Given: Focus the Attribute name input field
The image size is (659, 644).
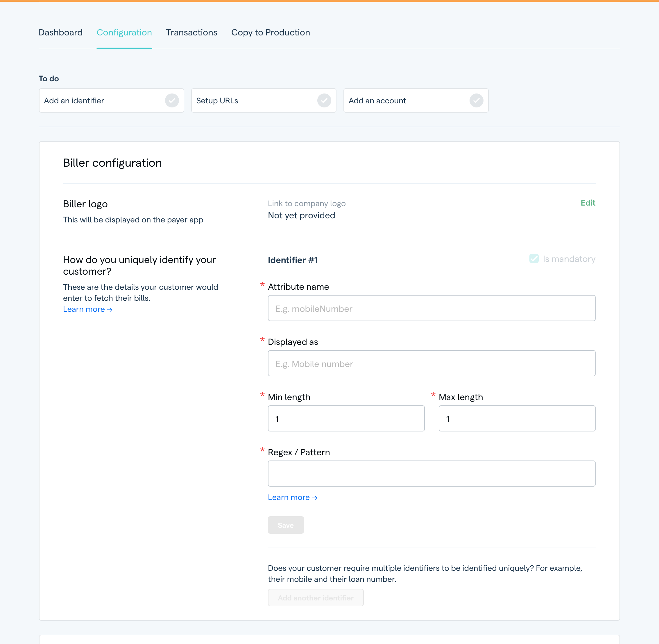Looking at the screenshot, I should point(431,308).
